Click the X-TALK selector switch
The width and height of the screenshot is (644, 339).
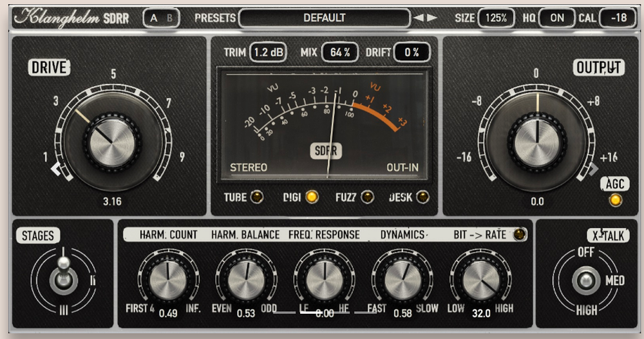(586, 280)
